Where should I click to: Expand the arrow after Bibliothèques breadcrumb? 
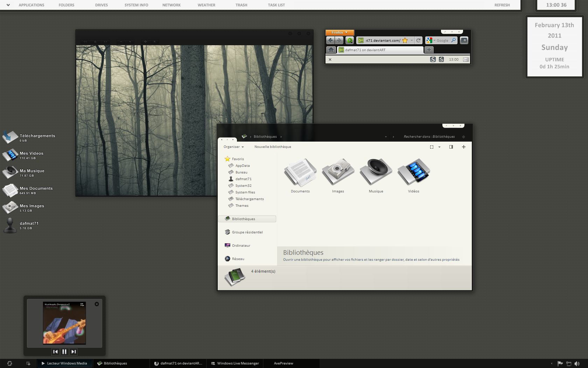tap(281, 137)
